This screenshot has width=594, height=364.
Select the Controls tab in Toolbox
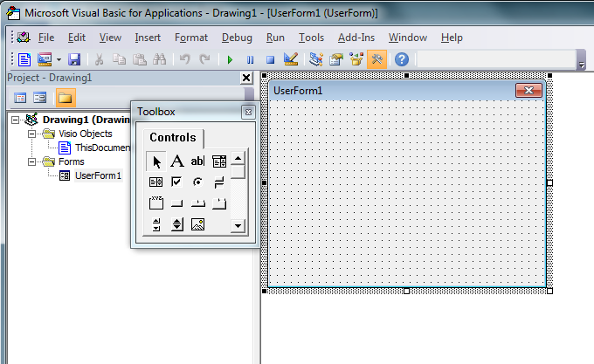tap(173, 137)
